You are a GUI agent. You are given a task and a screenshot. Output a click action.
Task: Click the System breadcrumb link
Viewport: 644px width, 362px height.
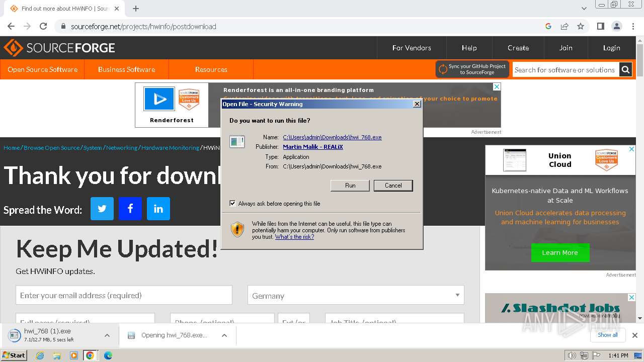(x=93, y=148)
